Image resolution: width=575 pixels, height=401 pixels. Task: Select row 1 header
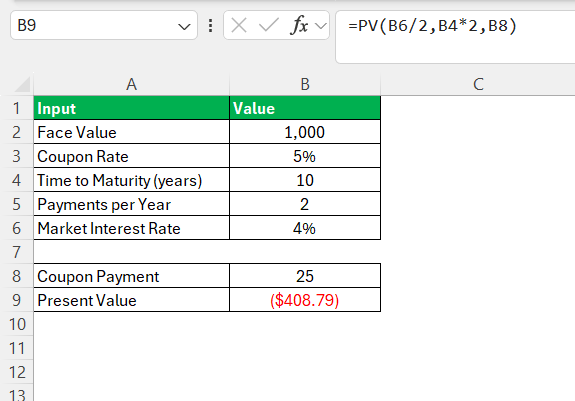17,108
